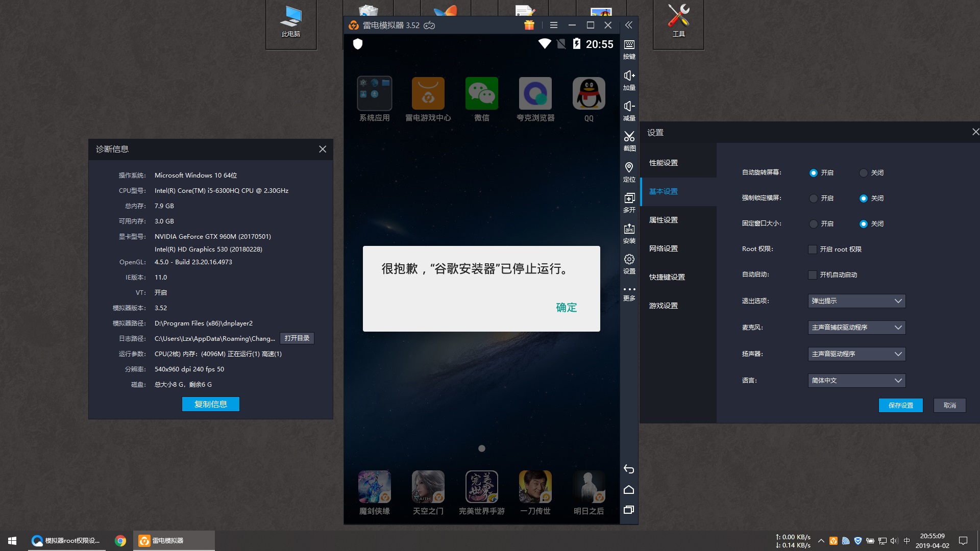Image resolution: width=980 pixels, height=551 pixels.
Task: Check the 开机自动启动 checkbox
Action: pyautogui.click(x=813, y=275)
